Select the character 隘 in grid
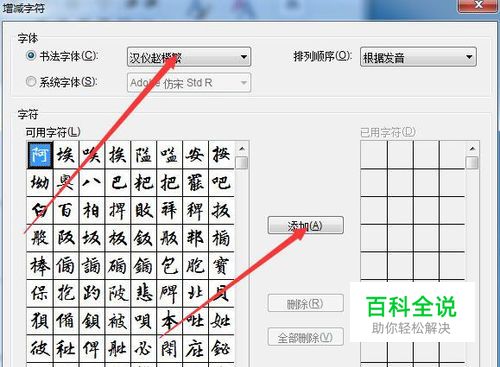500x367 pixels. point(144,155)
